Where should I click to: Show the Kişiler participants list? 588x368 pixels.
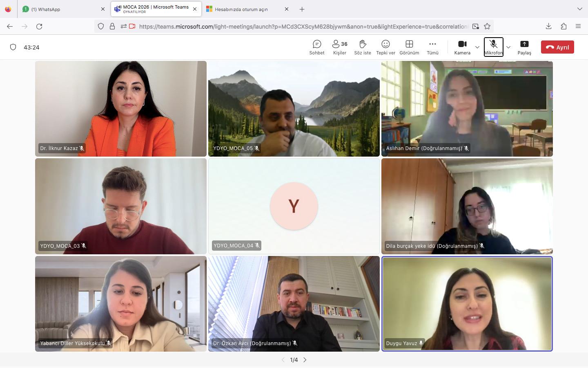pyautogui.click(x=339, y=47)
